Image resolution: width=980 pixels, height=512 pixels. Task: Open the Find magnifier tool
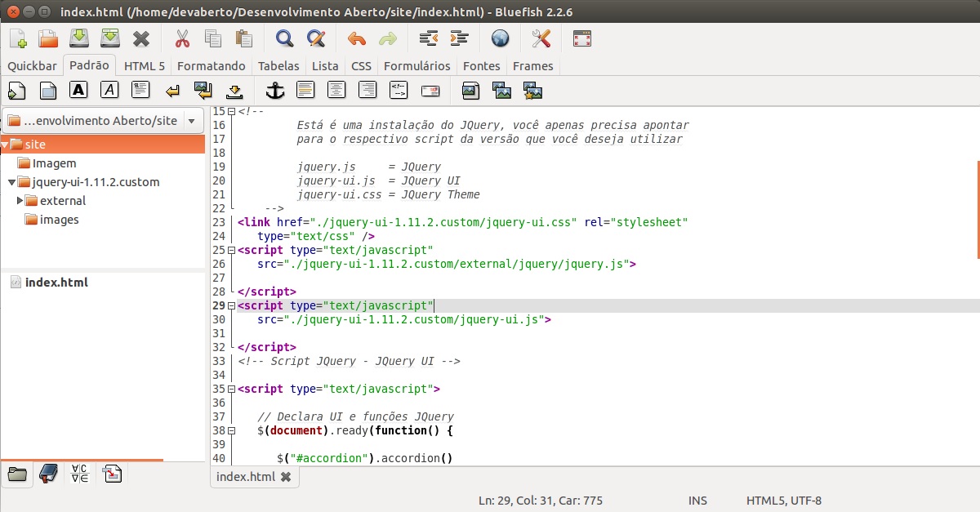click(x=284, y=38)
